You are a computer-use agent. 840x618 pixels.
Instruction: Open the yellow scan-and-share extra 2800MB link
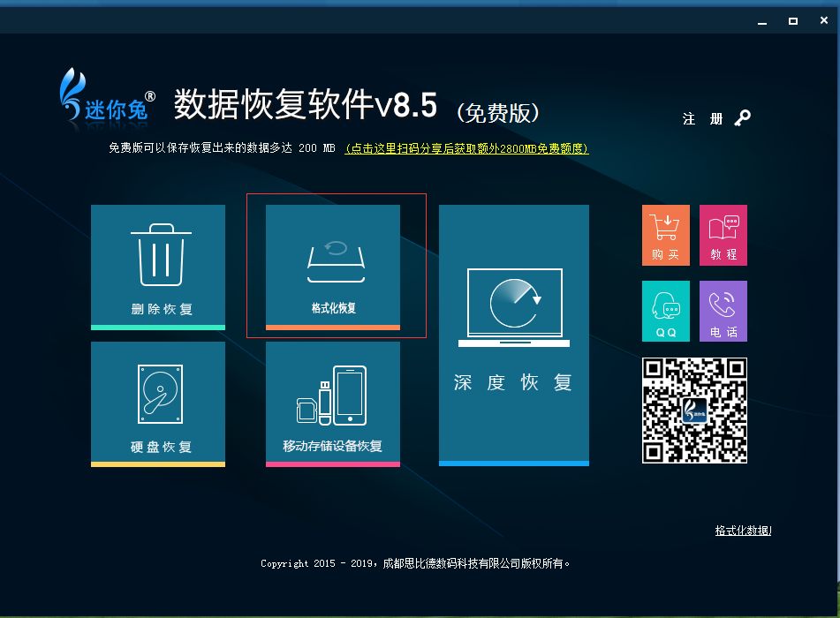point(466,148)
